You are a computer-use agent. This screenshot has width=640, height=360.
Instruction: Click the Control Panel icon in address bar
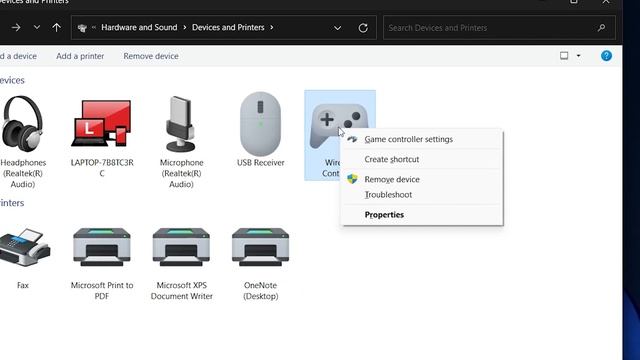[82, 28]
